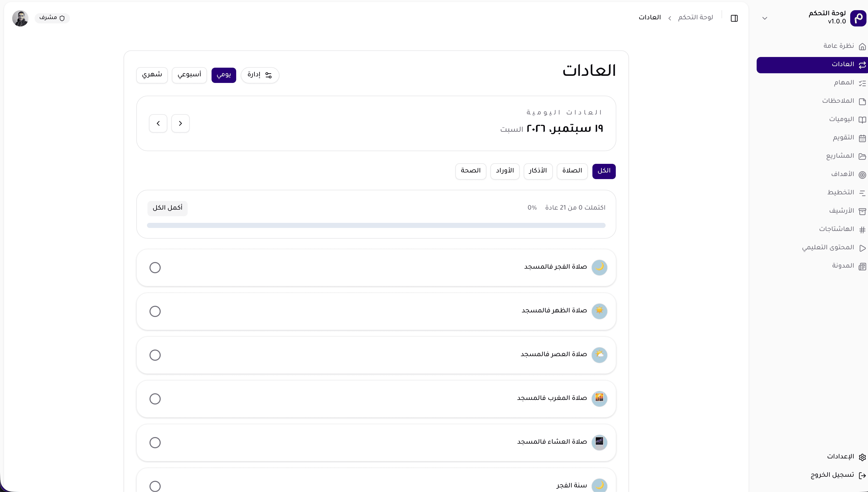
Task: Open الهاشتاجات hashtags from the sidebar
Action: tap(812, 229)
